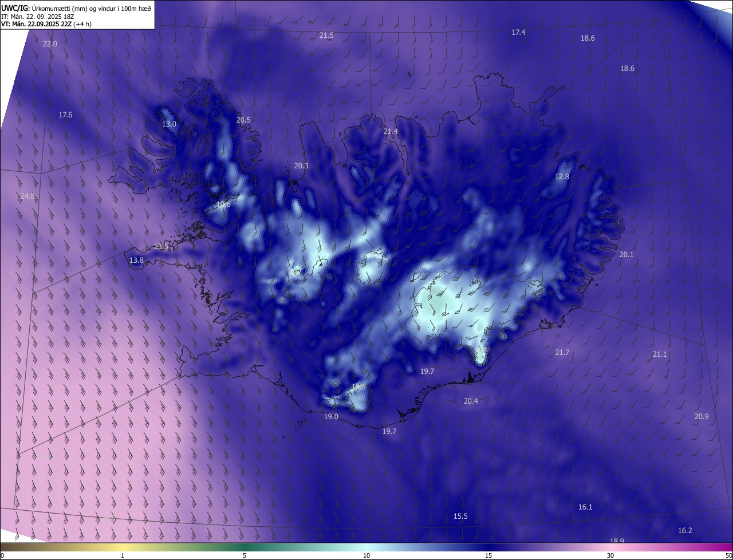Select the 21.5 wind value label
733x560 pixels.
pyautogui.click(x=326, y=36)
